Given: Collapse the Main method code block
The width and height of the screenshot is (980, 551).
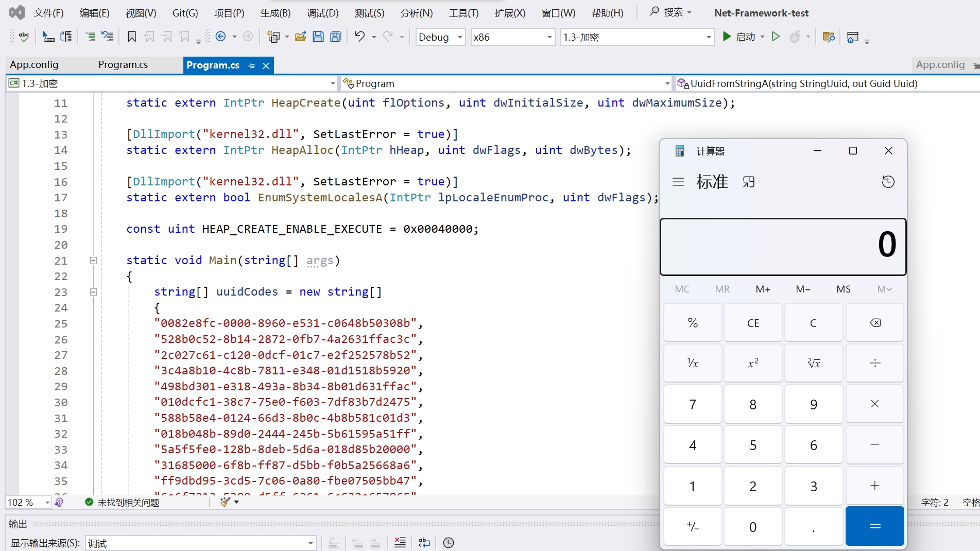Looking at the screenshot, I should 93,261.
